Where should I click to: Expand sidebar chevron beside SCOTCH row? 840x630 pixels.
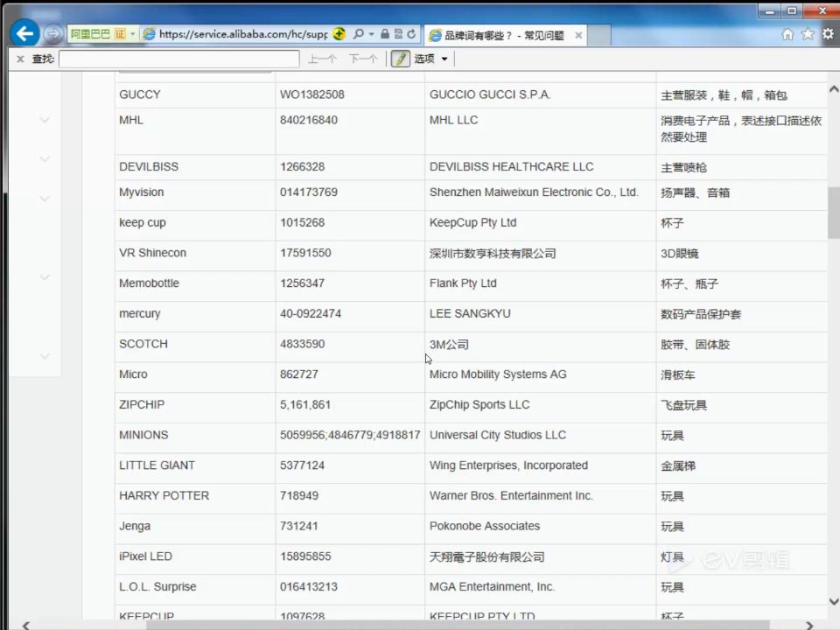click(45, 356)
